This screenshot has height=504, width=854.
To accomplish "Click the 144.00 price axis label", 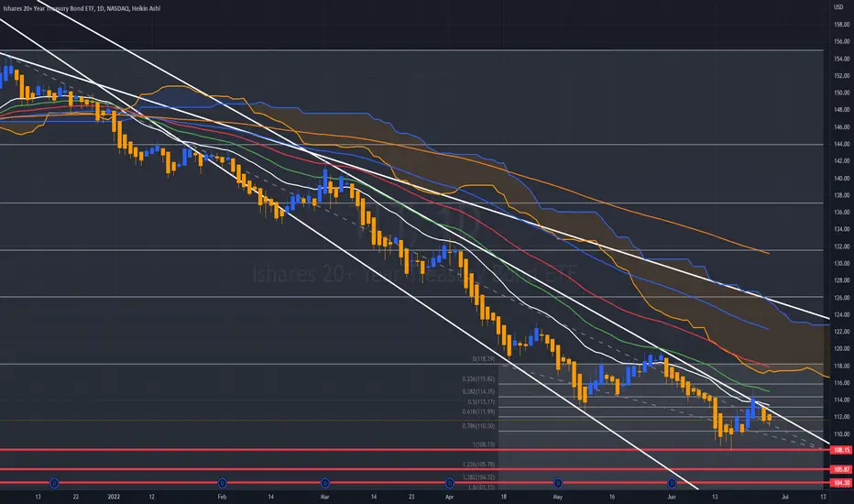I will [841, 144].
